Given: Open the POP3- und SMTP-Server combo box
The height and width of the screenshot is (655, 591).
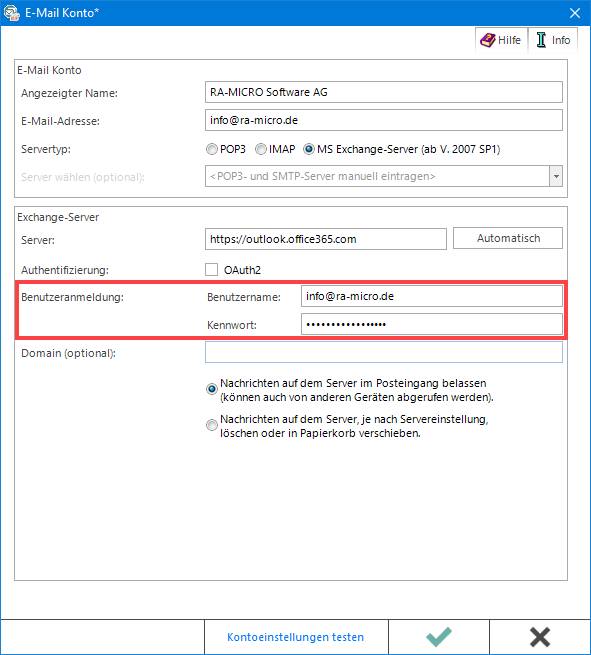Looking at the screenshot, I should [383, 176].
